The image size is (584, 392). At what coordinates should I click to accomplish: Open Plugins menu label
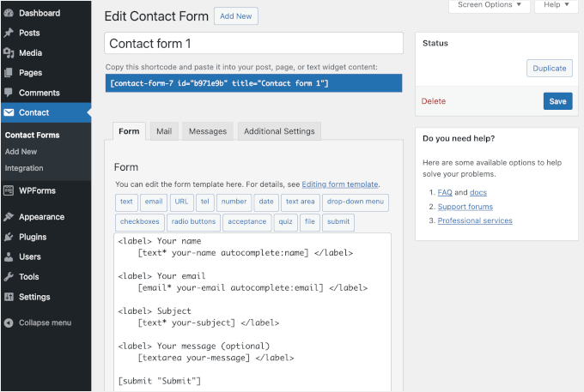tap(33, 237)
